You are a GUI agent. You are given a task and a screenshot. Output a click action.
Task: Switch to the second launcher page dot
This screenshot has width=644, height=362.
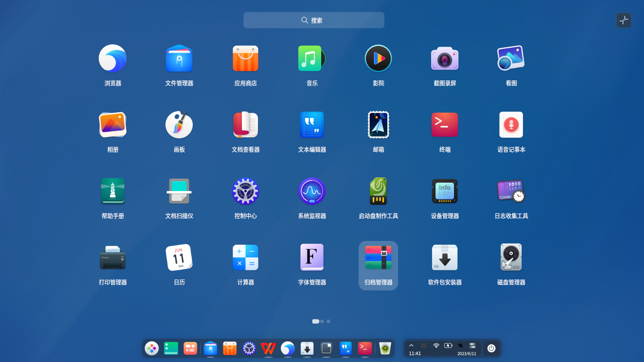322,321
